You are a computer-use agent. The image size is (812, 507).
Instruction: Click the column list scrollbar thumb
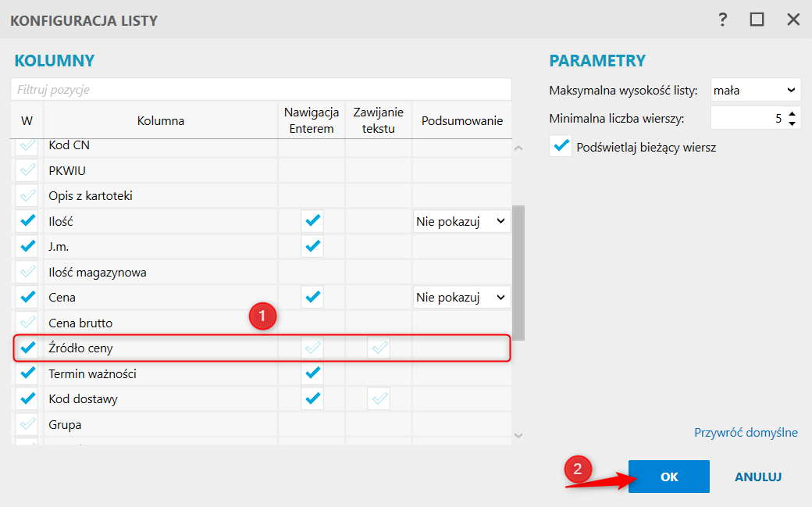[518, 273]
